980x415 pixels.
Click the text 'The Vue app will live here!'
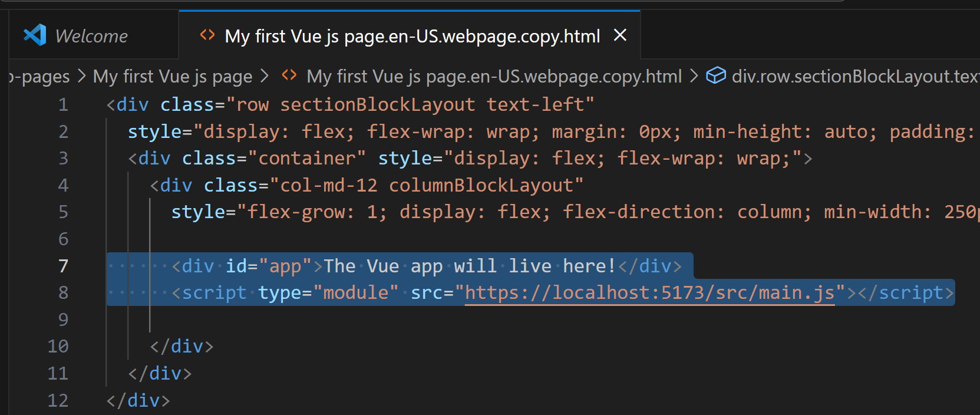(x=470, y=266)
